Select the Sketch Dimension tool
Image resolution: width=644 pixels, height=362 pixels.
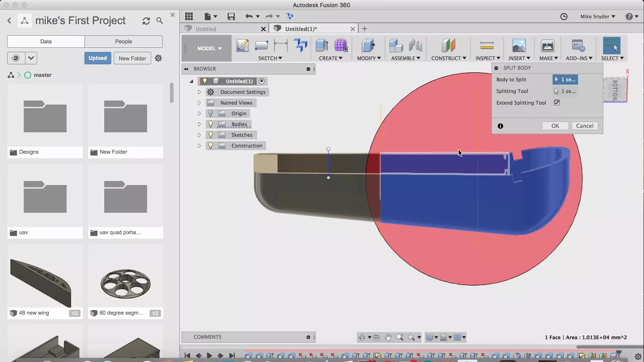281,46
